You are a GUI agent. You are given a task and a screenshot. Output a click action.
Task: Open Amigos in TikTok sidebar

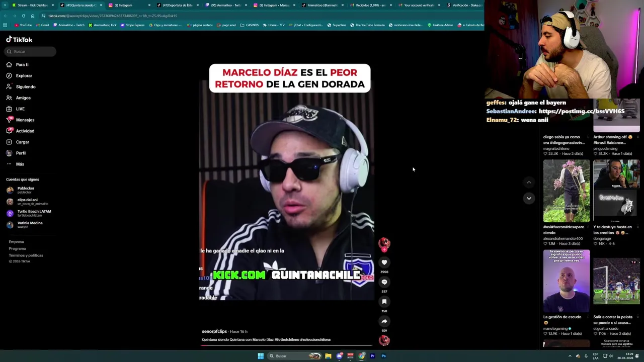pos(18,98)
